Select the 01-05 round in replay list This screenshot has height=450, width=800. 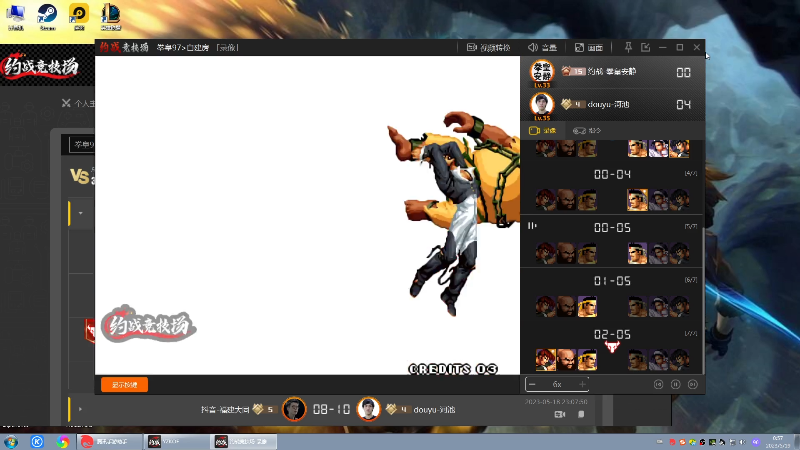coord(612,281)
